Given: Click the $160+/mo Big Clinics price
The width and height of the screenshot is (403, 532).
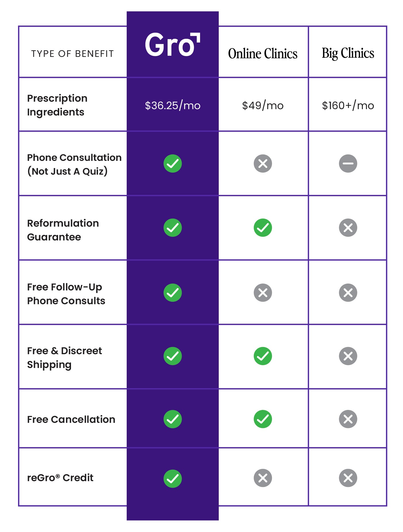Looking at the screenshot, I should pyautogui.click(x=348, y=105).
